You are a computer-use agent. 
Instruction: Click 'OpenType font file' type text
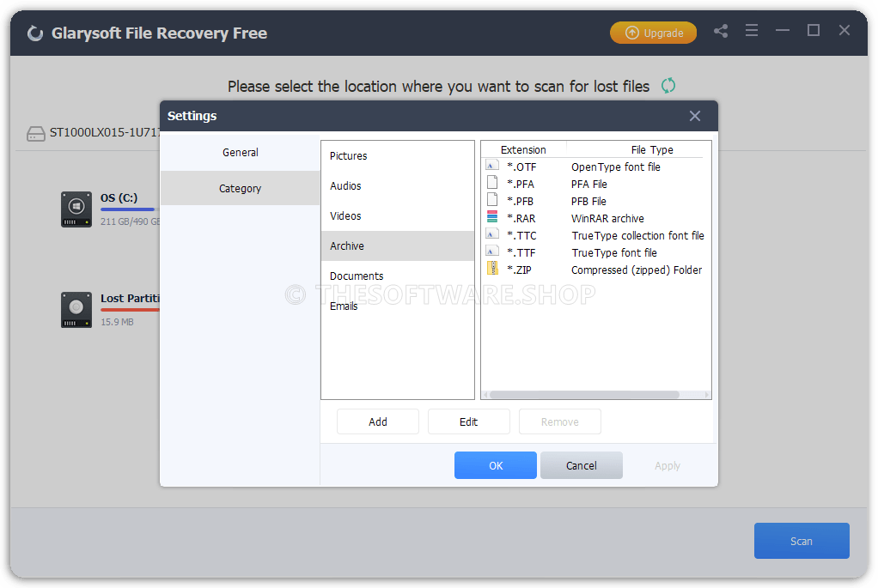click(615, 167)
